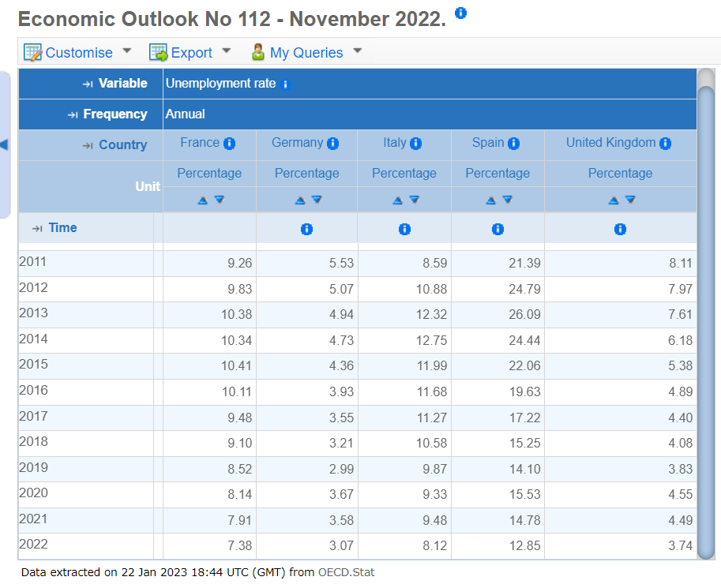Click the Spain info icon in the Time row

[x=498, y=230]
